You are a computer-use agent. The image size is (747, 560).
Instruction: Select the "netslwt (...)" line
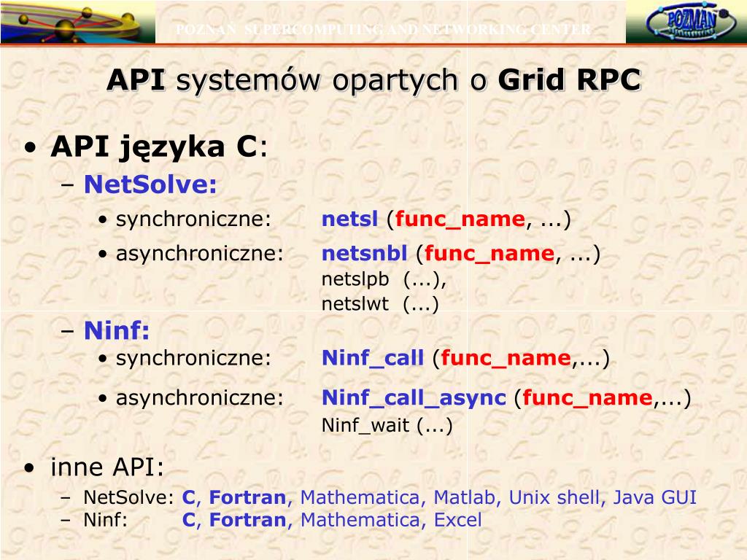(380, 304)
